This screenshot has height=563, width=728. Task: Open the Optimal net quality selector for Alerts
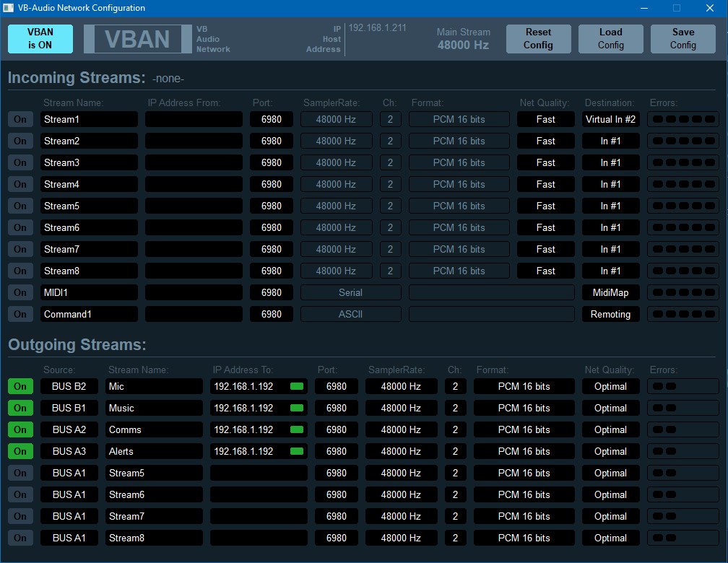[610, 451]
